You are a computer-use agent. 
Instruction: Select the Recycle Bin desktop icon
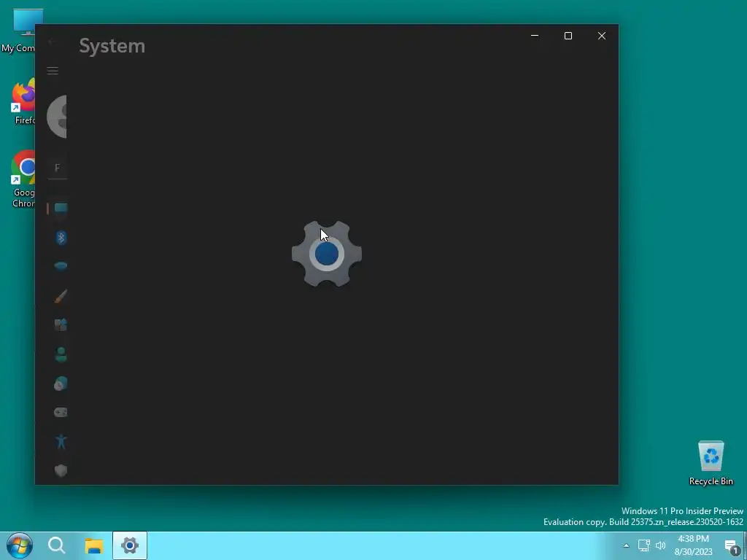pyautogui.click(x=711, y=463)
